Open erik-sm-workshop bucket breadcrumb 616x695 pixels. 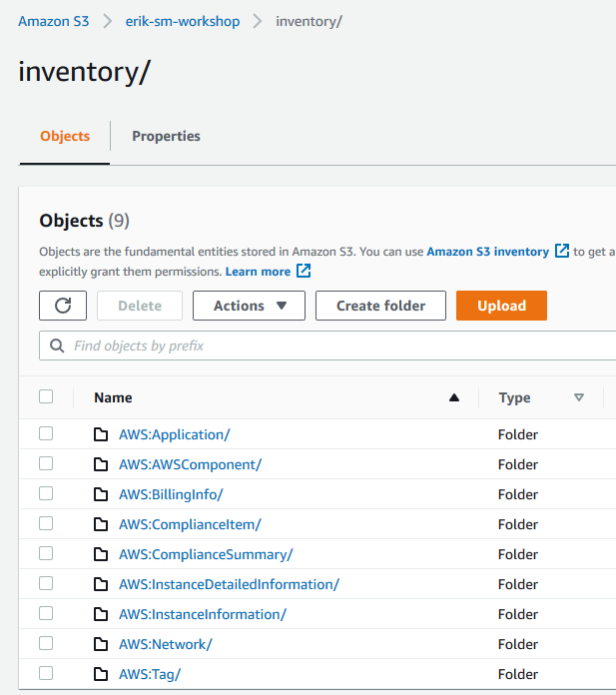coord(183,21)
